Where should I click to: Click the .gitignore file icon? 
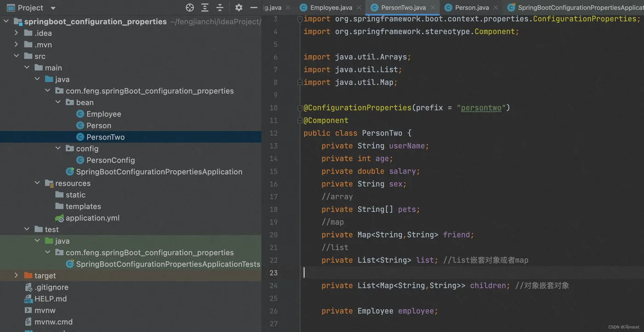[28, 287]
